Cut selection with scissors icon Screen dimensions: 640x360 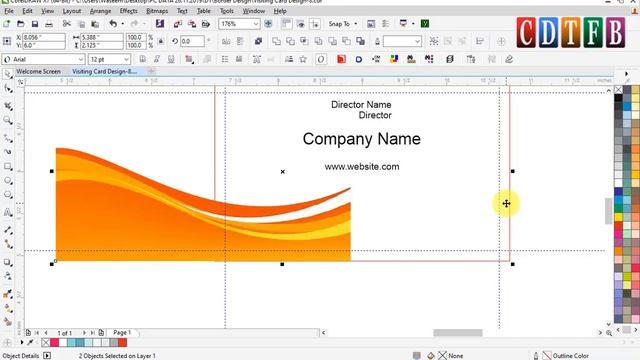pyautogui.click(x=67, y=24)
